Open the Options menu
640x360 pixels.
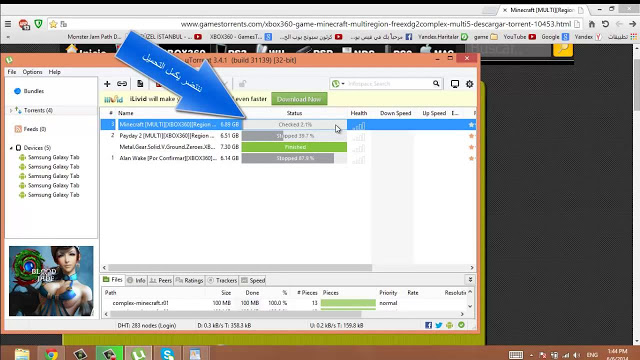[x=32, y=72]
